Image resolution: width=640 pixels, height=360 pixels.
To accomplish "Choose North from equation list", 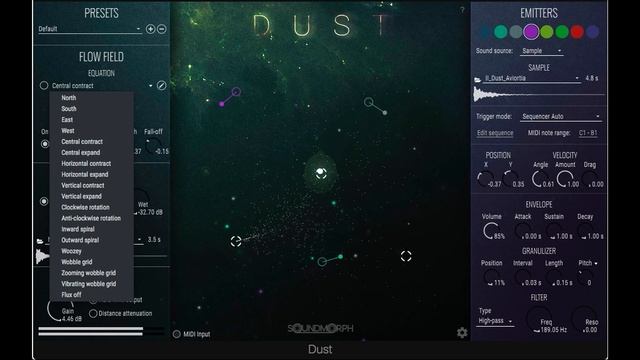I will pos(69,98).
